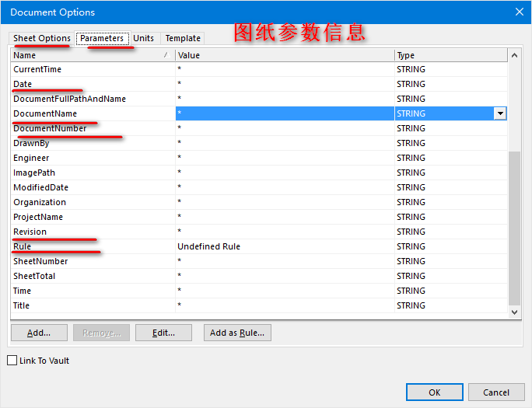Click the Title parameter's value cell
This screenshot has width=532, height=408.
point(285,305)
